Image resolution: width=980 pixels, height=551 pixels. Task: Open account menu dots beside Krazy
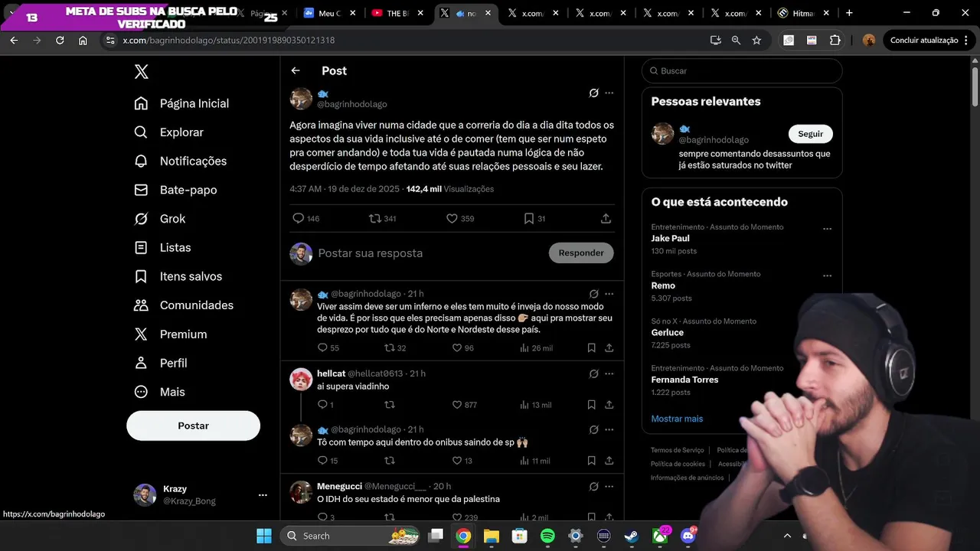coord(263,495)
